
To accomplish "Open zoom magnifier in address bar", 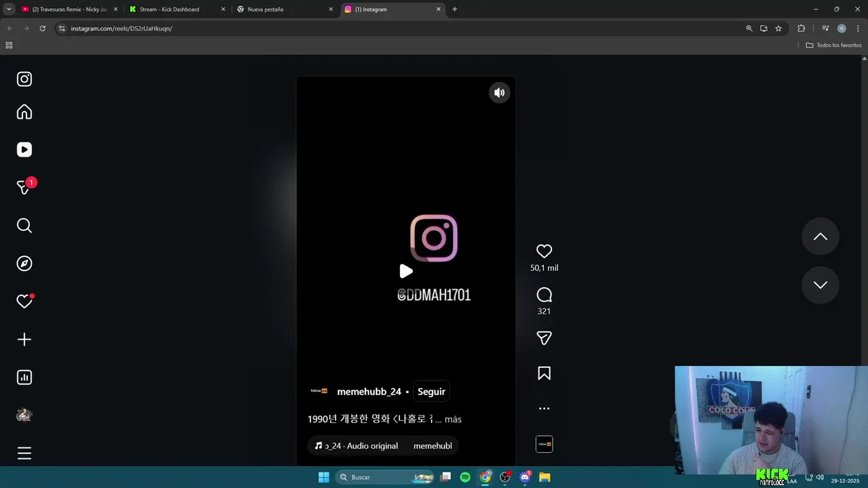I will click(749, 28).
